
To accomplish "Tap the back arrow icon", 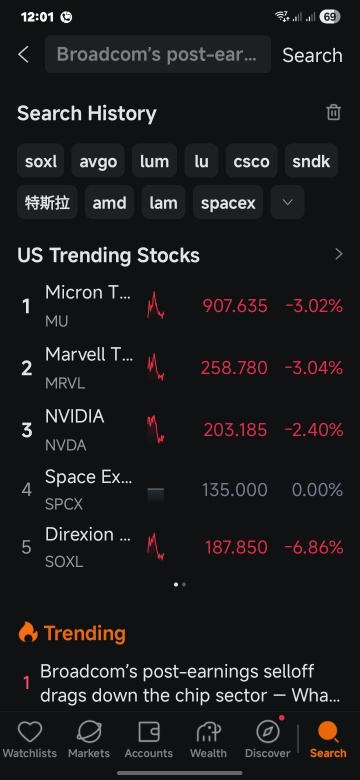I will point(23,54).
